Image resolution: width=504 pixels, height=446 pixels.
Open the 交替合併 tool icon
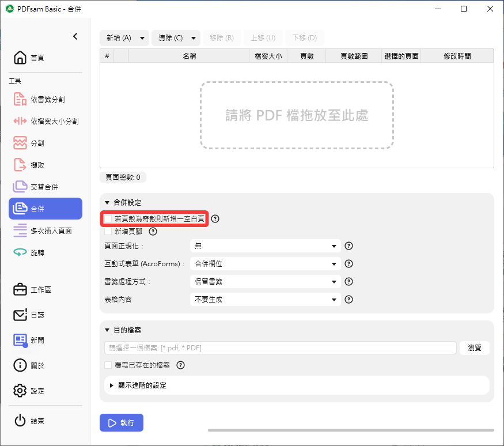click(20, 187)
